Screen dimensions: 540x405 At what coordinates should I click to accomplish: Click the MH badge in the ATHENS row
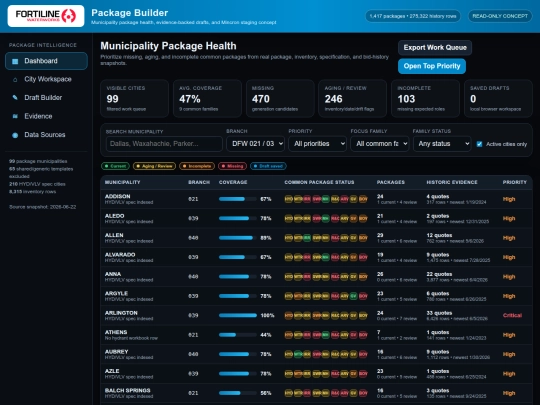click(x=325, y=335)
